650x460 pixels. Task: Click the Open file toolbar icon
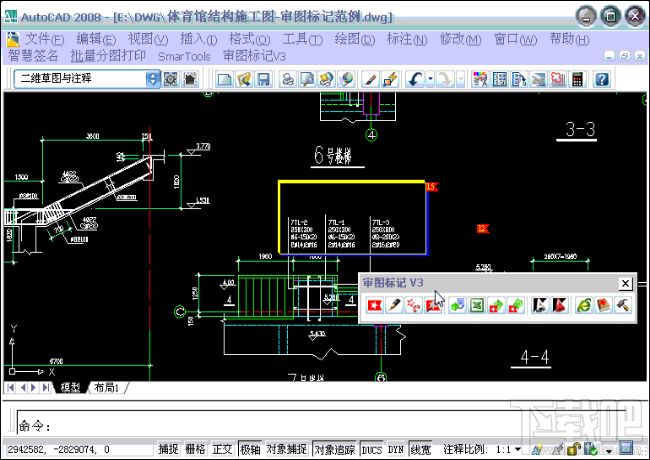click(x=244, y=79)
